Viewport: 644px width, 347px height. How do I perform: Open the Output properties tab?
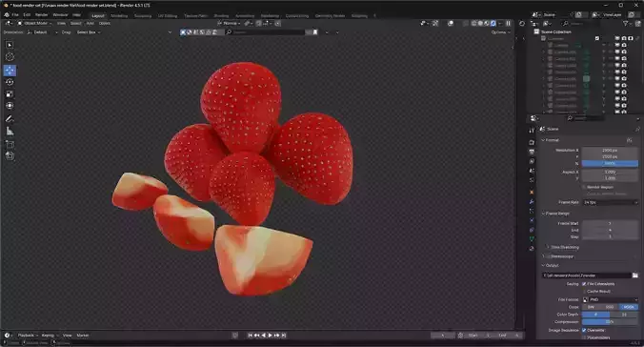[x=532, y=153]
